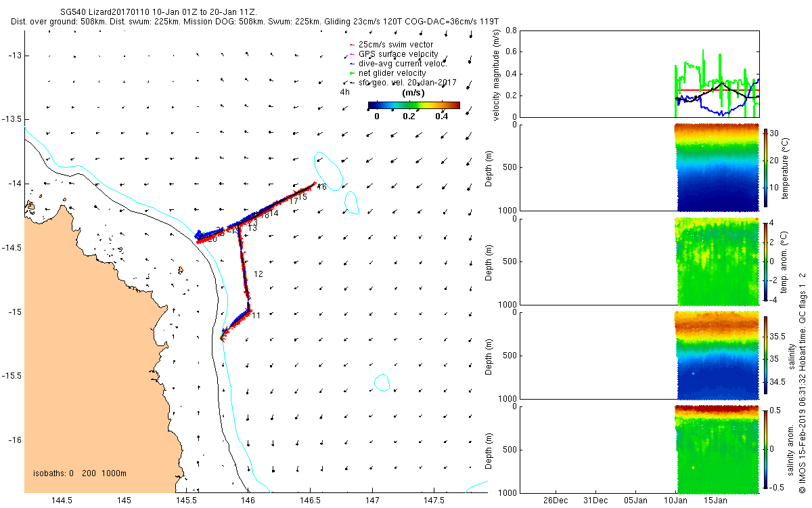Click the salinity colorbar scale

pyautogui.click(x=765, y=355)
